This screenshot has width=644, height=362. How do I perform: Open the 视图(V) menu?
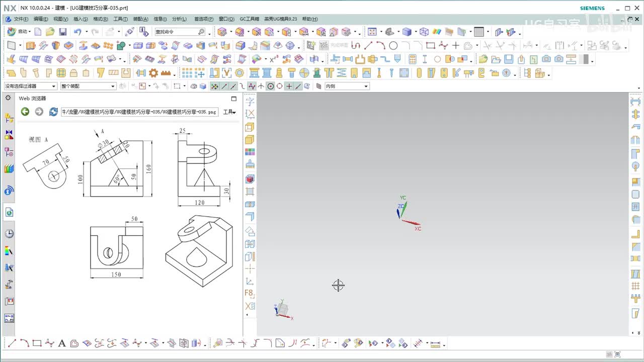point(61,19)
